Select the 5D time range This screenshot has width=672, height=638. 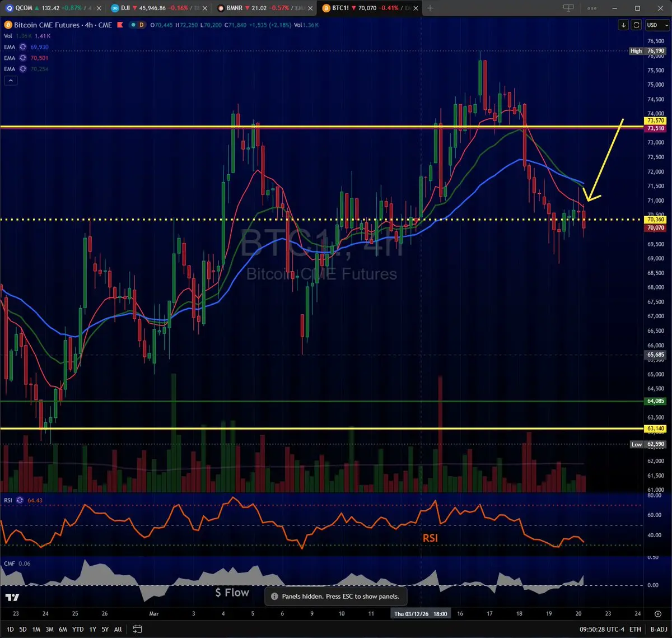click(22, 630)
